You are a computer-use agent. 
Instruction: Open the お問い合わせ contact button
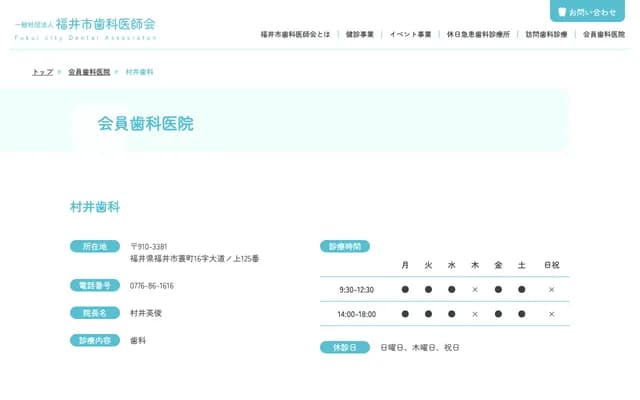pyautogui.click(x=587, y=12)
